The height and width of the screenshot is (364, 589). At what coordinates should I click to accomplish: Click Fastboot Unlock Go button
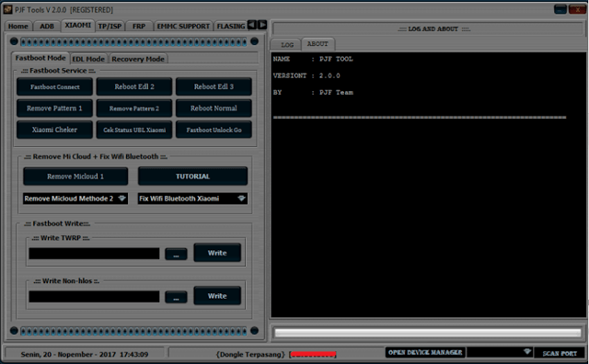click(x=214, y=130)
